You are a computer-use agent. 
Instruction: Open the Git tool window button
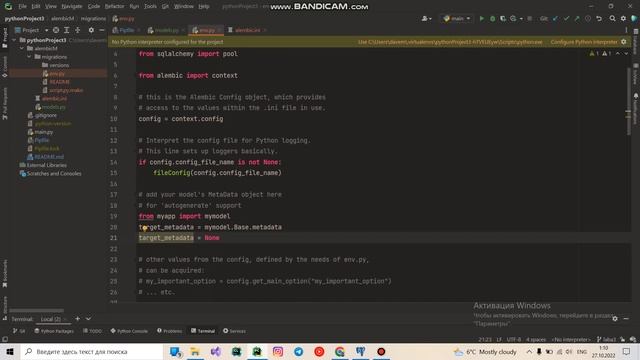point(19,331)
